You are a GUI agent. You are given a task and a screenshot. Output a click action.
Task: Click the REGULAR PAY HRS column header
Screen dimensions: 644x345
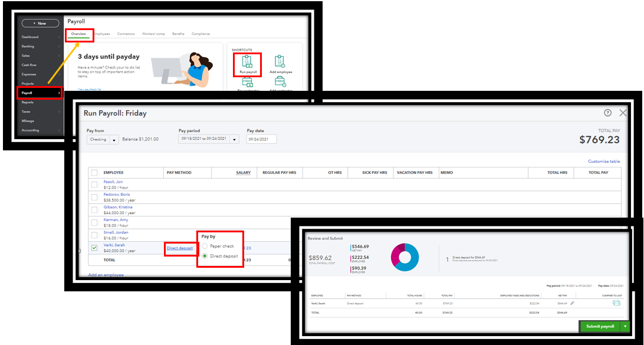pos(280,172)
